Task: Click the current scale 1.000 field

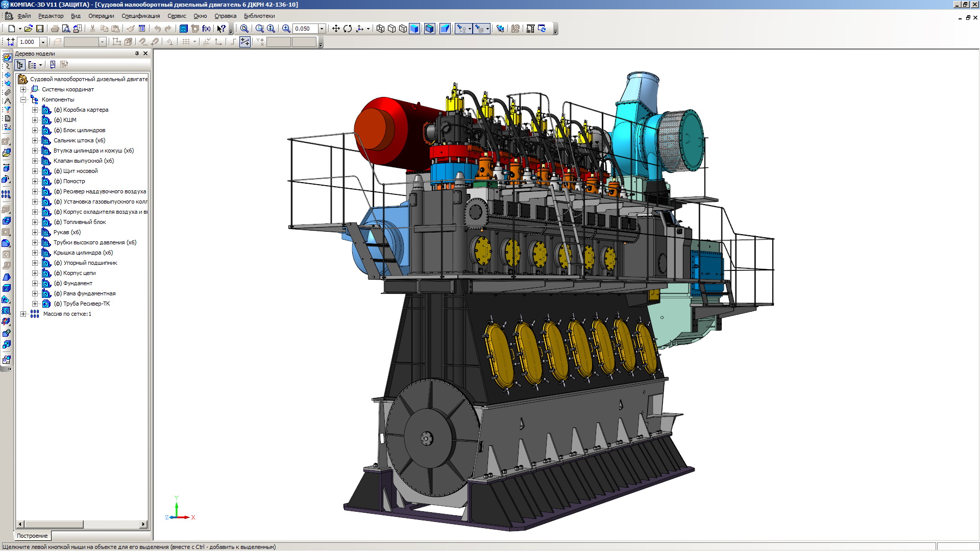Action: [28, 42]
